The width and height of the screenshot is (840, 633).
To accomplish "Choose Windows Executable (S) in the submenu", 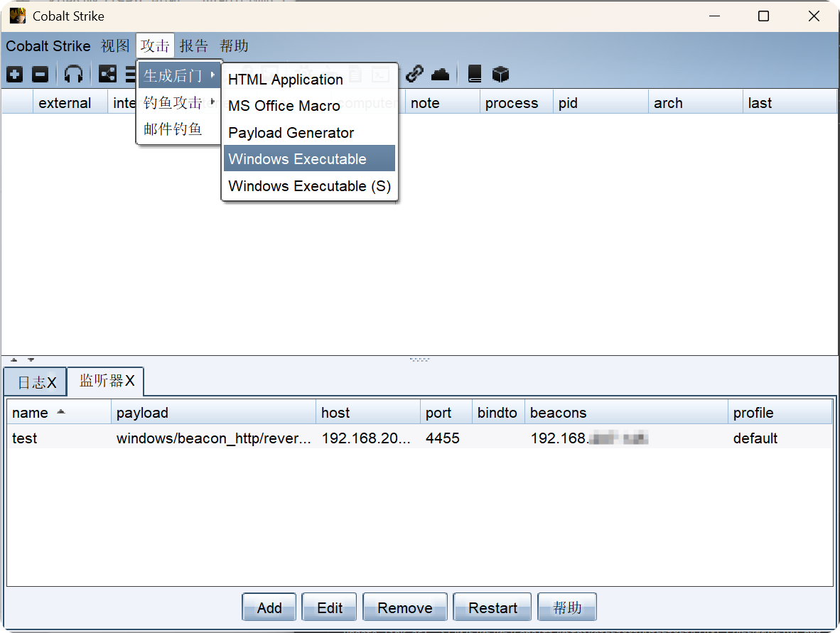I will (309, 186).
